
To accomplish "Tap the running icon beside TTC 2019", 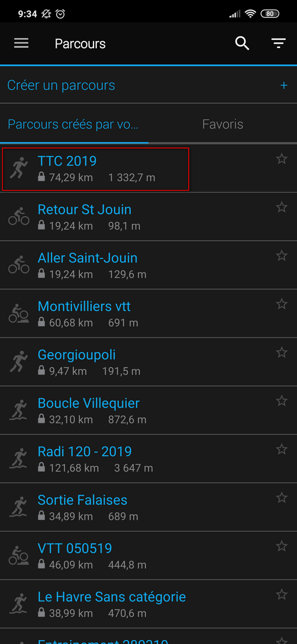I will click(18, 168).
